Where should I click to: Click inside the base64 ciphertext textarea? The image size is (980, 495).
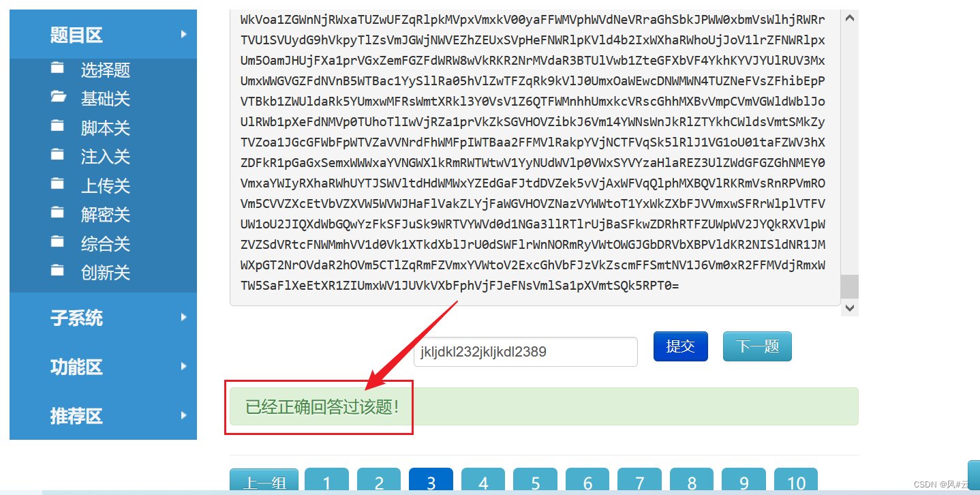coord(535,157)
